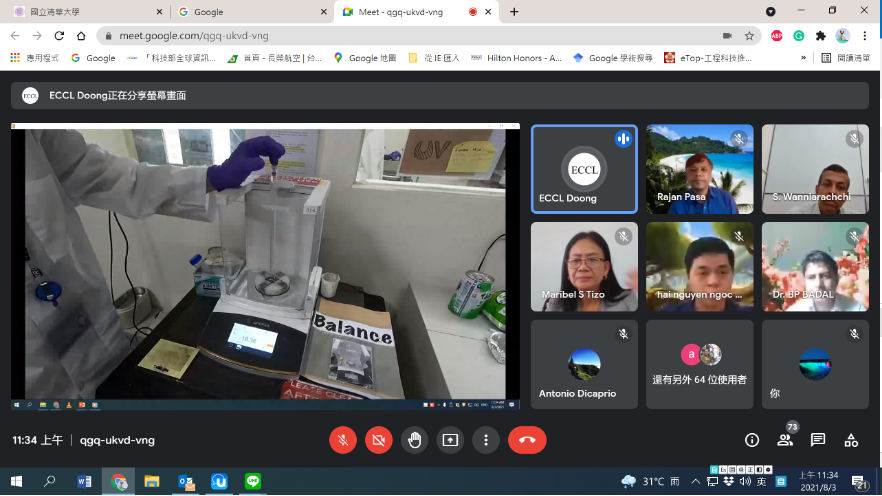This screenshot has height=496, width=882.
Task: Open the activities icon
Action: [851, 440]
